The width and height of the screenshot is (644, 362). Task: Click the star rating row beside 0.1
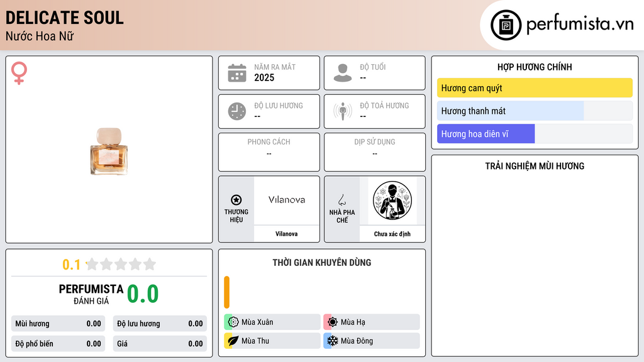click(121, 264)
